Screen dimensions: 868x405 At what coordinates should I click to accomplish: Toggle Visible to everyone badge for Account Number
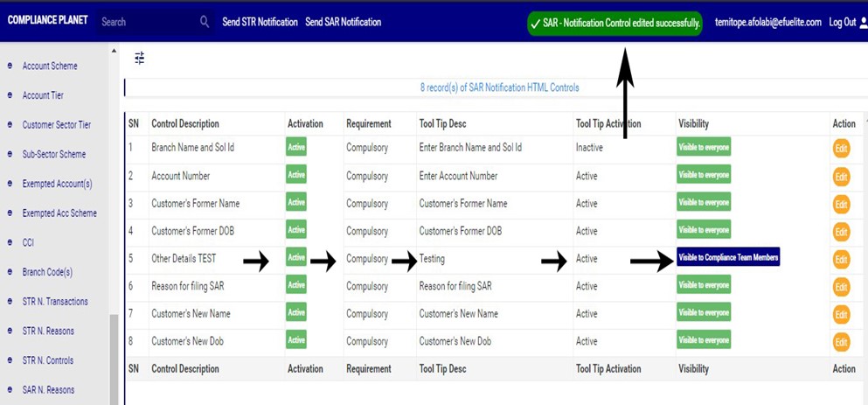point(704,175)
